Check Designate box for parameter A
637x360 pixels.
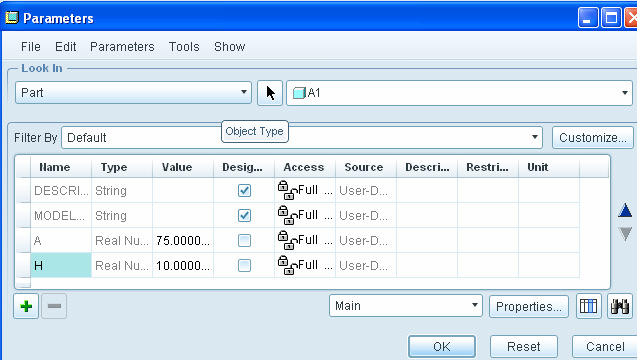tap(244, 241)
